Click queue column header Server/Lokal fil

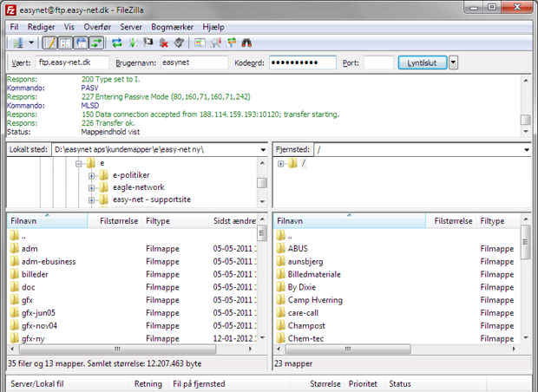click(x=68, y=384)
